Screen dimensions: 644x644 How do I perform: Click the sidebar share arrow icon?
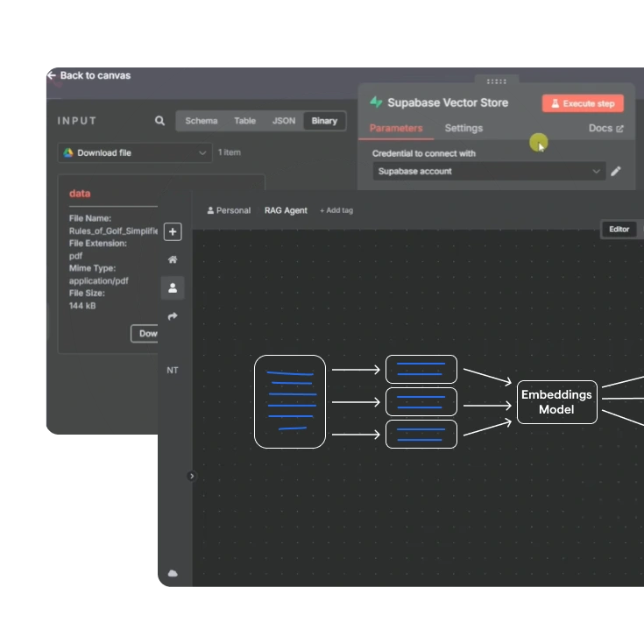coord(173,315)
